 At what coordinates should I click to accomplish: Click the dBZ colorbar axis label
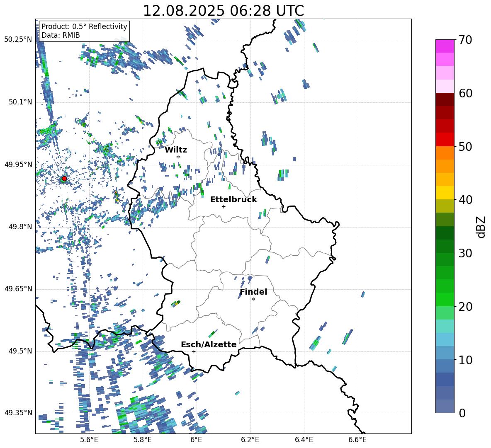481,227
